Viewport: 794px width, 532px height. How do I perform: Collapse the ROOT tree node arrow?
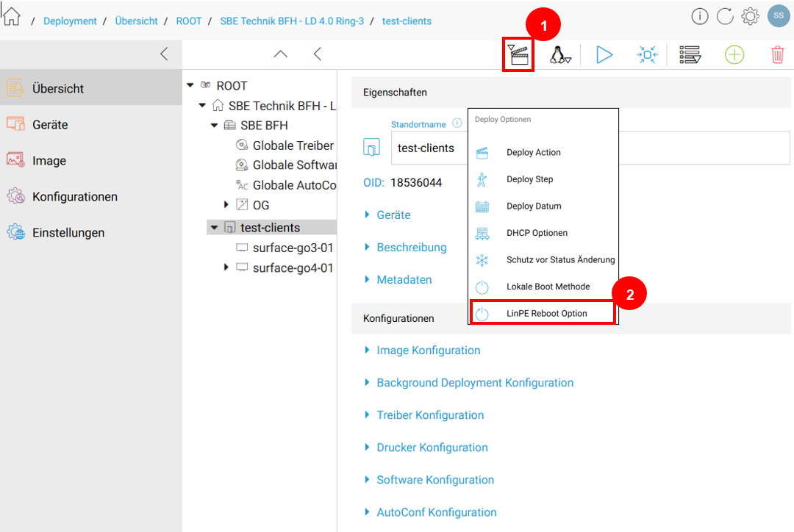(x=190, y=85)
